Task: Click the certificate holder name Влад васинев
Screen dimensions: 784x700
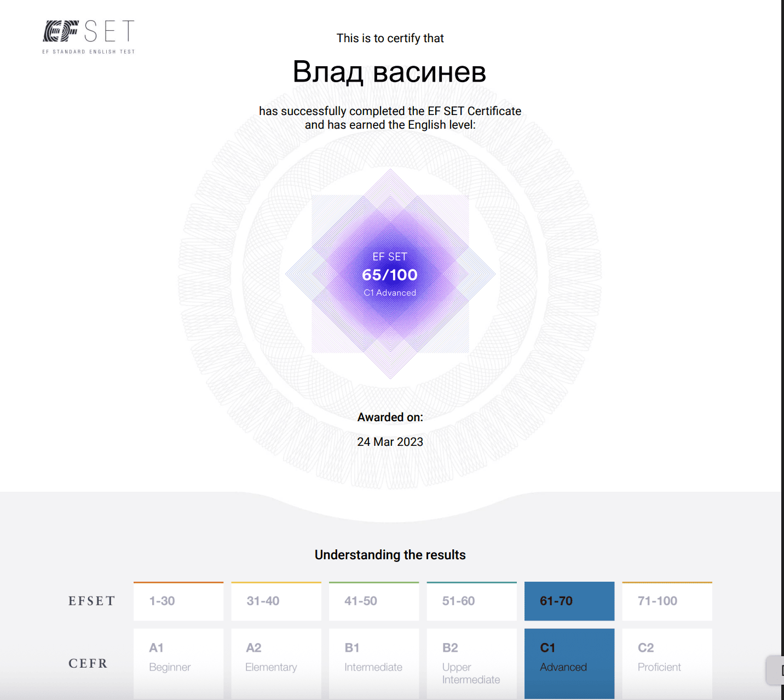Action: pyautogui.click(x=389, y=72)
